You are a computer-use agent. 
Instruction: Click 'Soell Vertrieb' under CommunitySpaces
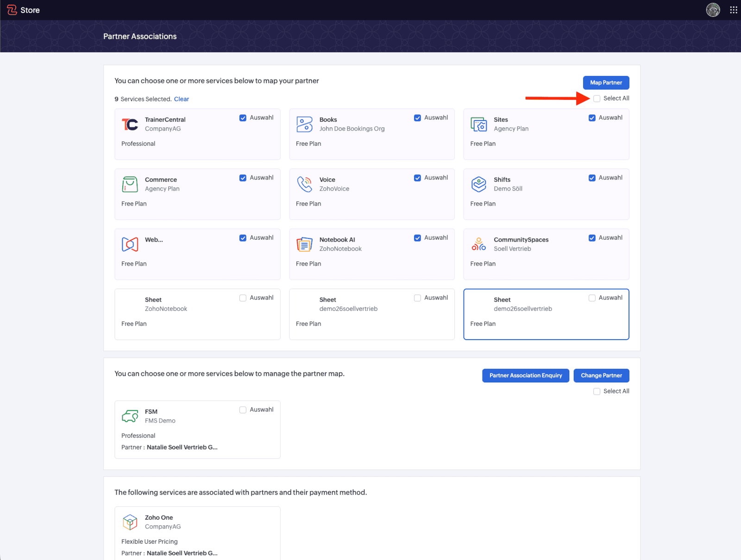coord(512,249)
